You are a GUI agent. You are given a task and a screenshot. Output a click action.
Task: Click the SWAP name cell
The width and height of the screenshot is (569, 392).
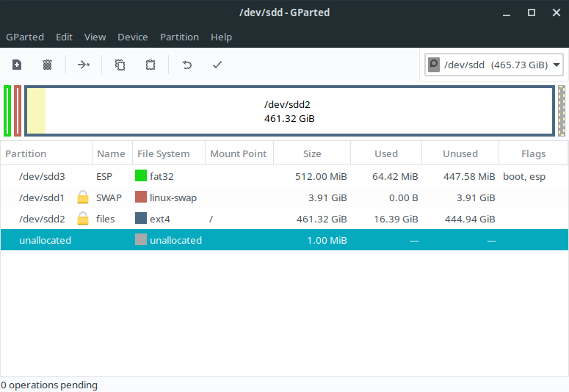109,197
